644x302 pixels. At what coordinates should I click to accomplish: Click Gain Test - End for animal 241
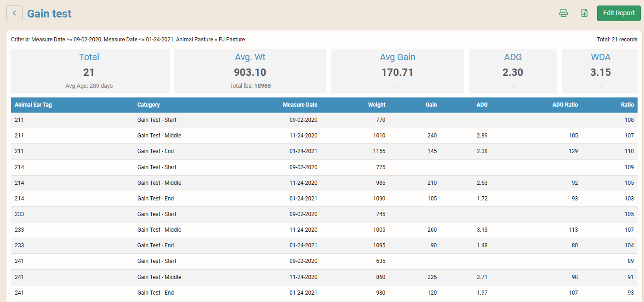155,293
